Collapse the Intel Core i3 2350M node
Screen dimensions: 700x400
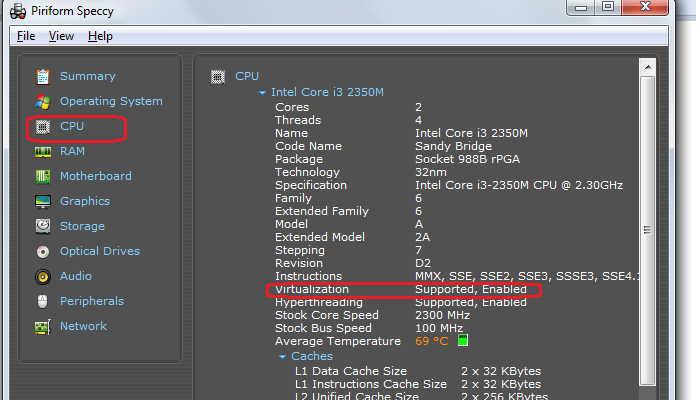tap(262, 93)
